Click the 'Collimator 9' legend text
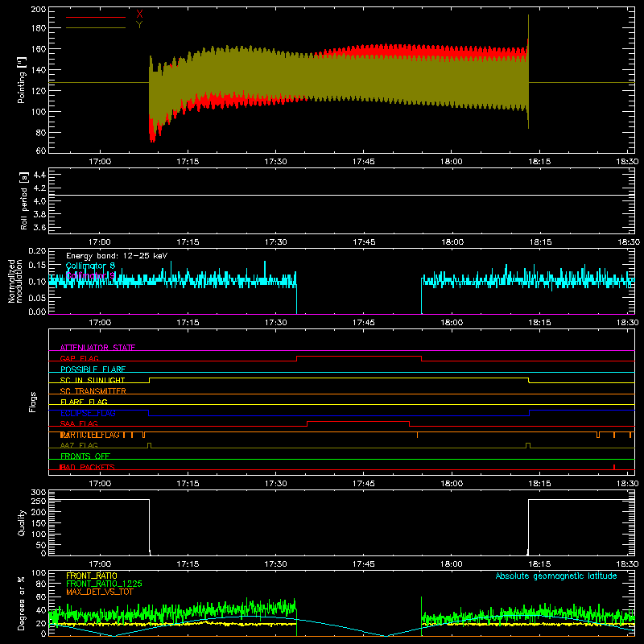644x644 pixels. (x=90, y=275)
